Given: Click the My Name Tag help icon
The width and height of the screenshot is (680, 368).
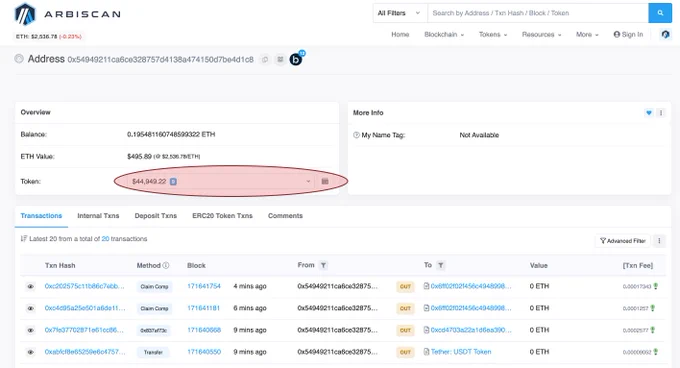Looking at the screenshot, I should tap(356, 135).
